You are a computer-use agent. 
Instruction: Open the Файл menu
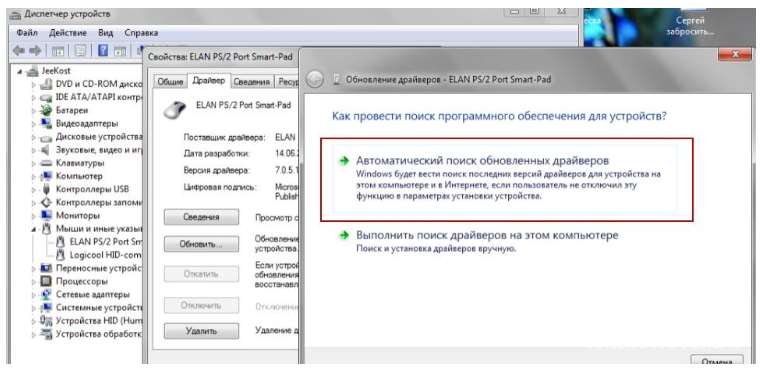click(x=27, y=33)
